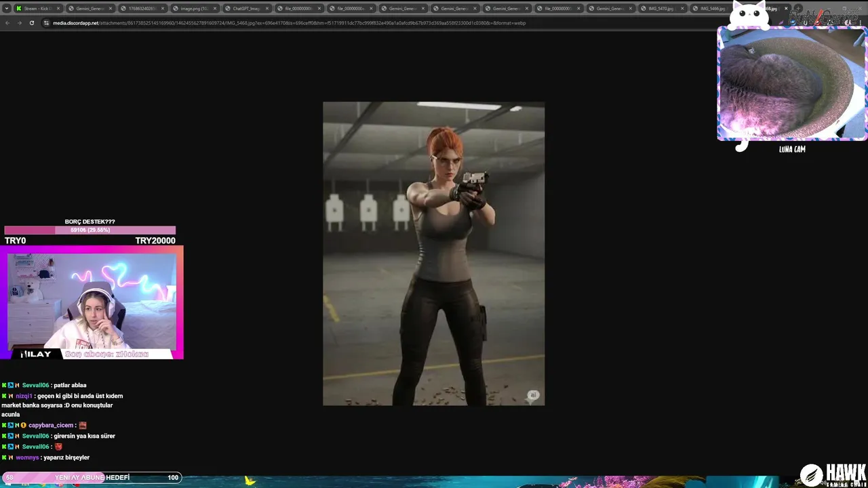868x488 pixels.
Task: Switch to the ChatGPT_Image tab
Action: pyautogui.click(x=246, y=9)
